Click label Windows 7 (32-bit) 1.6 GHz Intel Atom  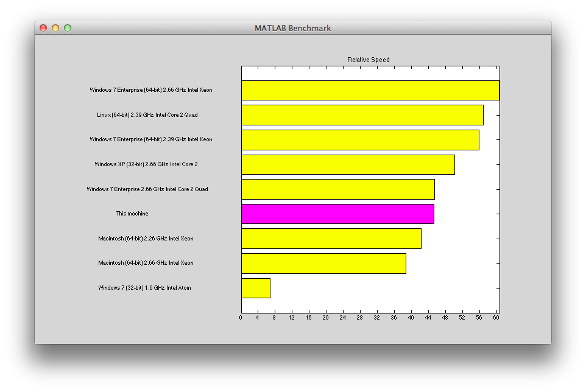pyautogui.click(x=144, y=288)
